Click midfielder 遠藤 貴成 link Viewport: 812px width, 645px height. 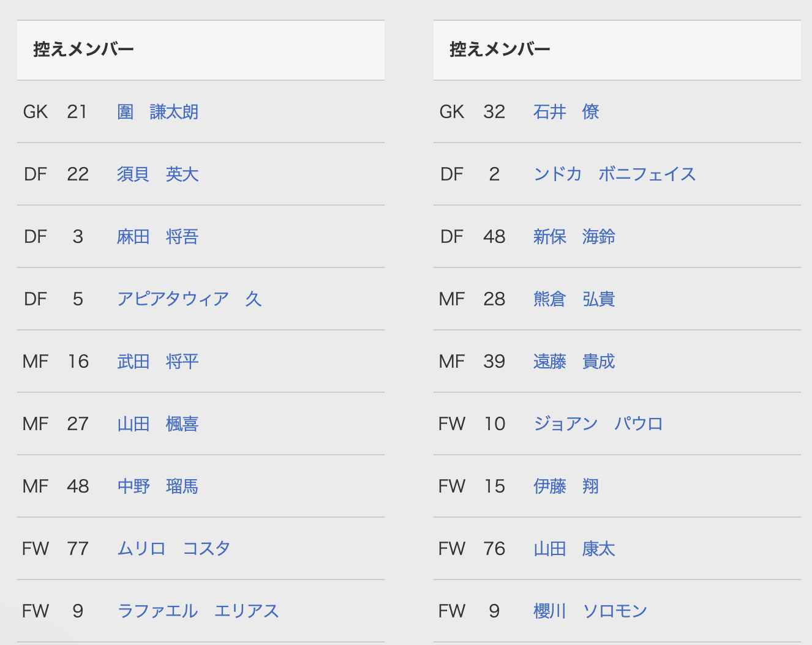click(x=574, y=362)
